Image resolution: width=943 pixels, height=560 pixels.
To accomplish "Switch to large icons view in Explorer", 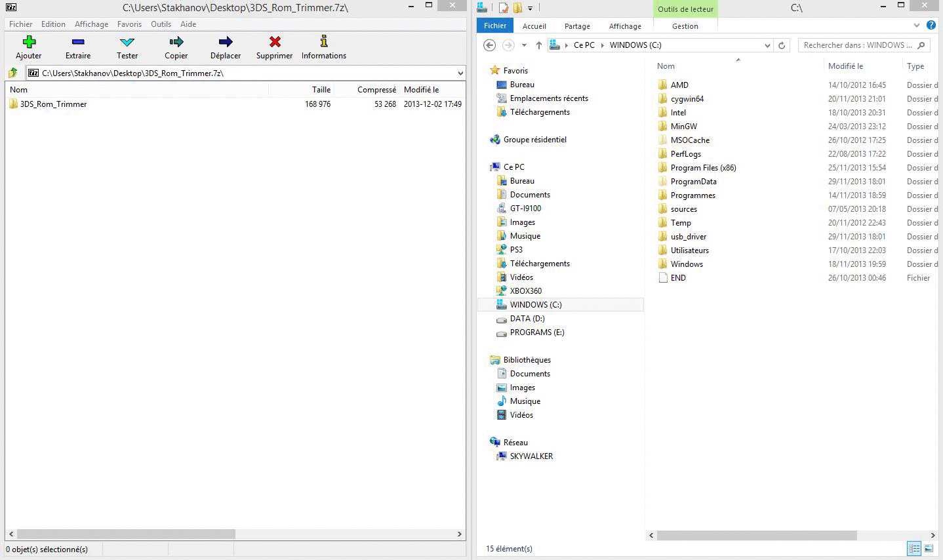I will point(929,548).
